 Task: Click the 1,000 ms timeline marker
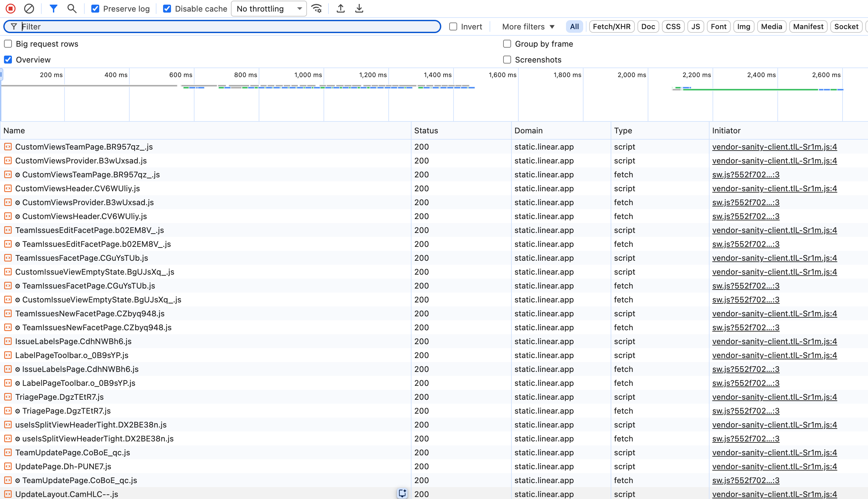(x=308, y=75)
